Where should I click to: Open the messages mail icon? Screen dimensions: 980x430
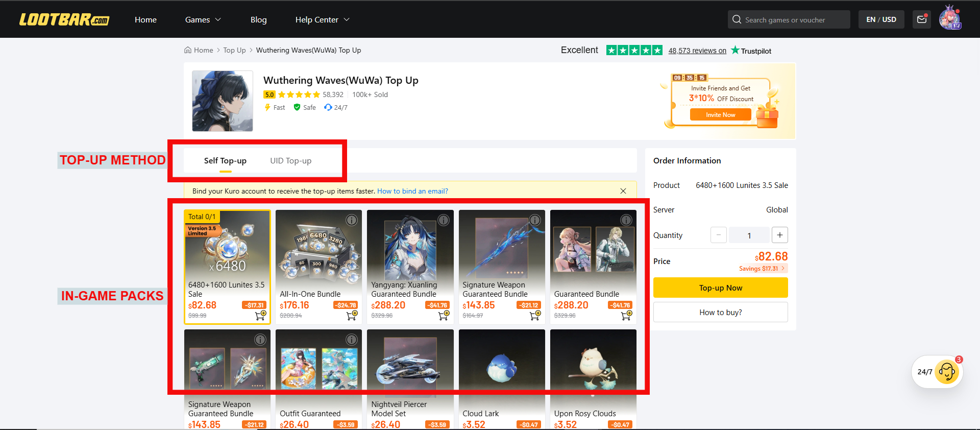click(922, 19)
